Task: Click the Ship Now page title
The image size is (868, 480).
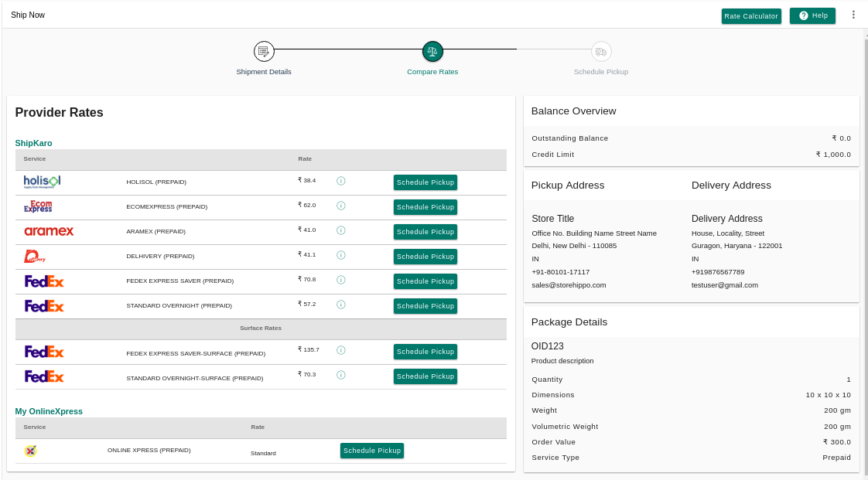Action: click(28, 15)
